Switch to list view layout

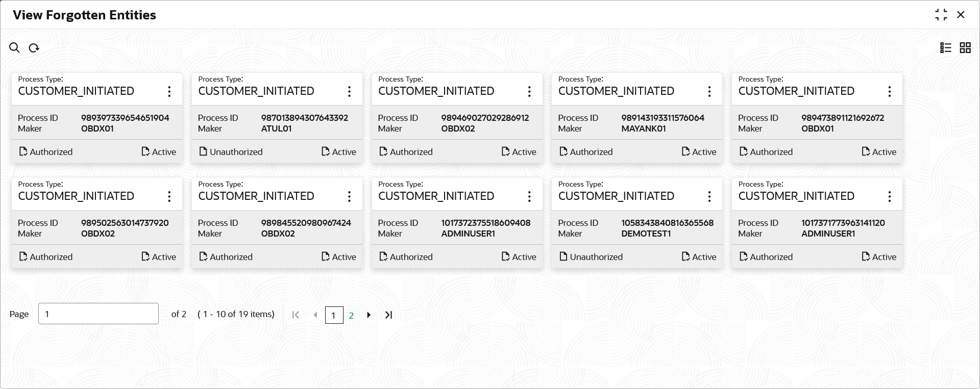(x=945, y=48)
